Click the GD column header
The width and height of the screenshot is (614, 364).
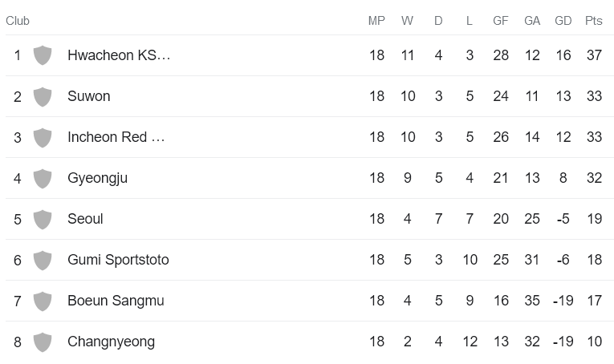(x=563, y=21)
